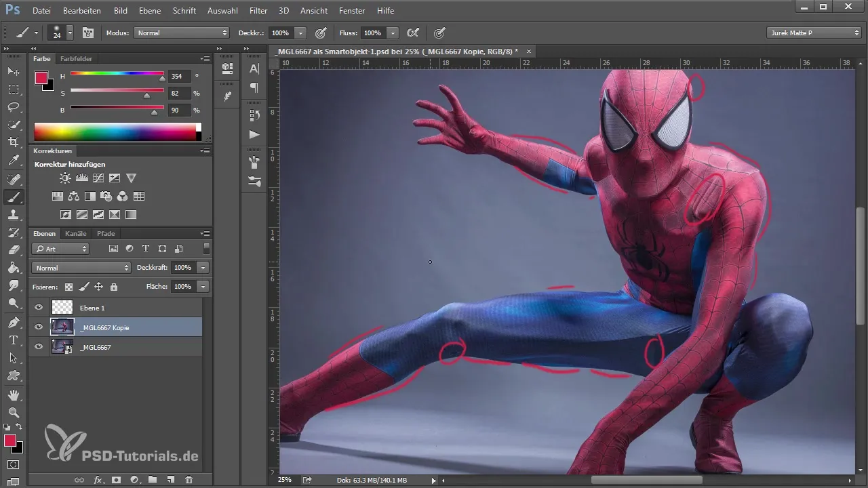Viewport: 868px width, 488px height.
Task: Add a Vibrance adjustment
Action: [x=132, y=178]
